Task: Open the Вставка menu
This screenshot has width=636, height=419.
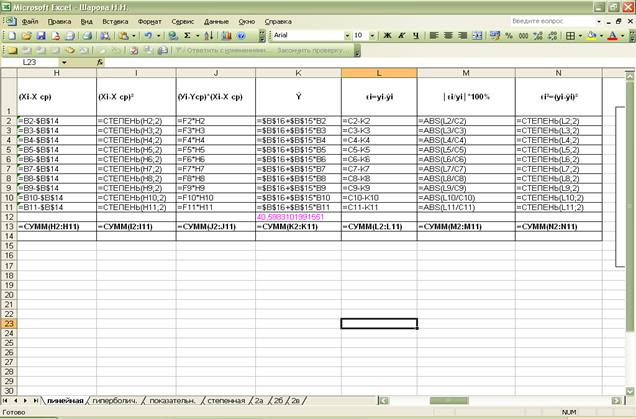Action: coord(115,21)
